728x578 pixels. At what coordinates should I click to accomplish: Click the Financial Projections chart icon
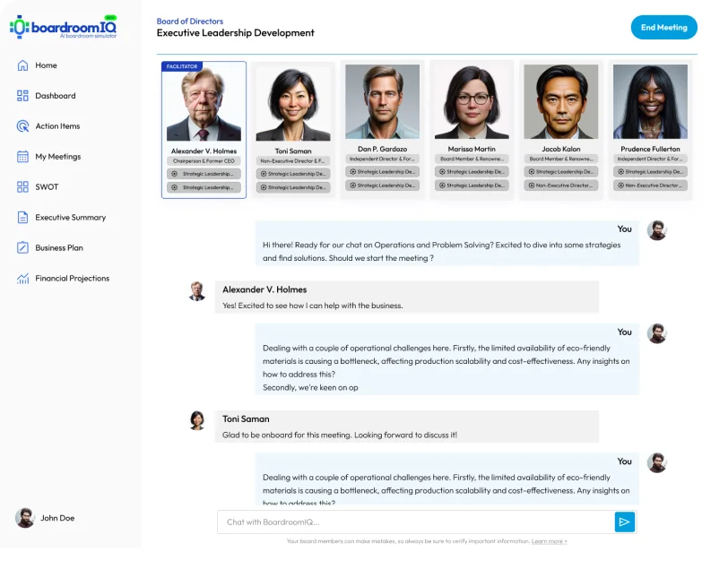[22, 279]
